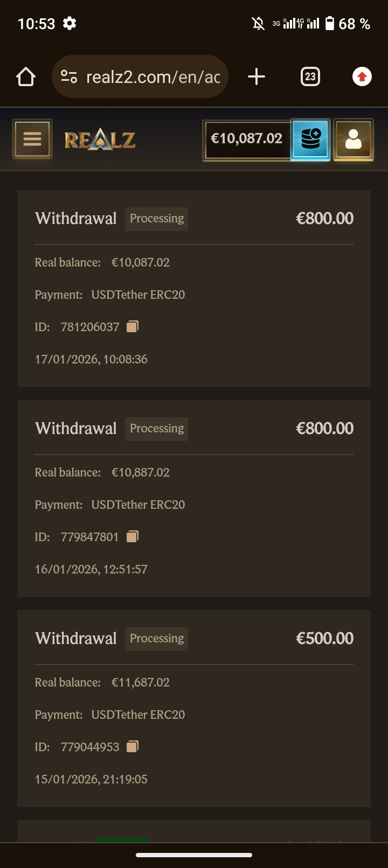Tap Processing status on 16/01/2026 withdrawal
388x868 pixels.
(x=157, y=429)
